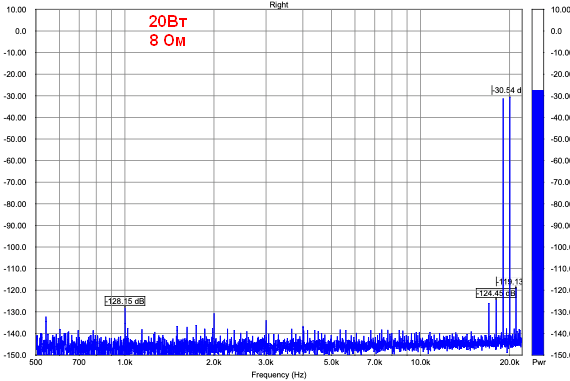Click the -120.0 label on left axis
570x381 pixels.
(15, 290)
